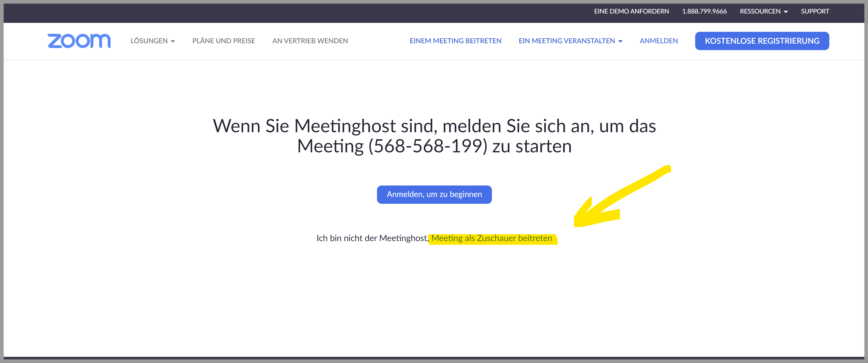The height and width of the screenshot is (363, 868).
Task: Click Anmelden, um zu beginnen button
Action: tap(434, 194)
